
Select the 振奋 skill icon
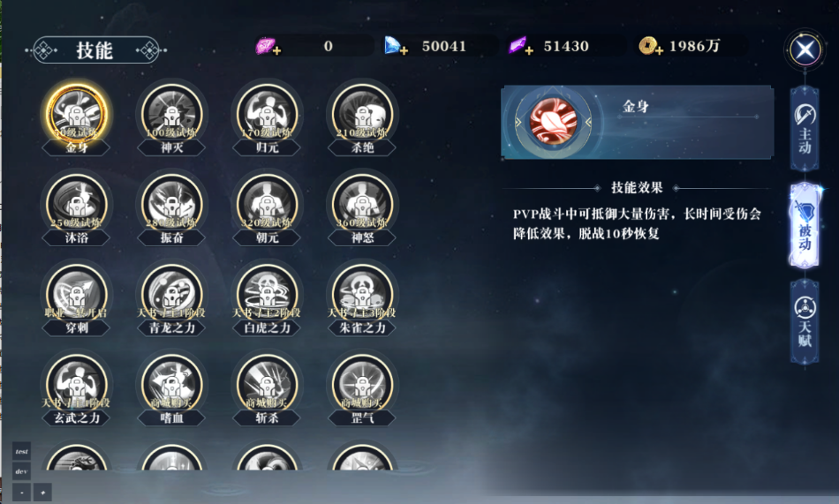click(171, 204)
